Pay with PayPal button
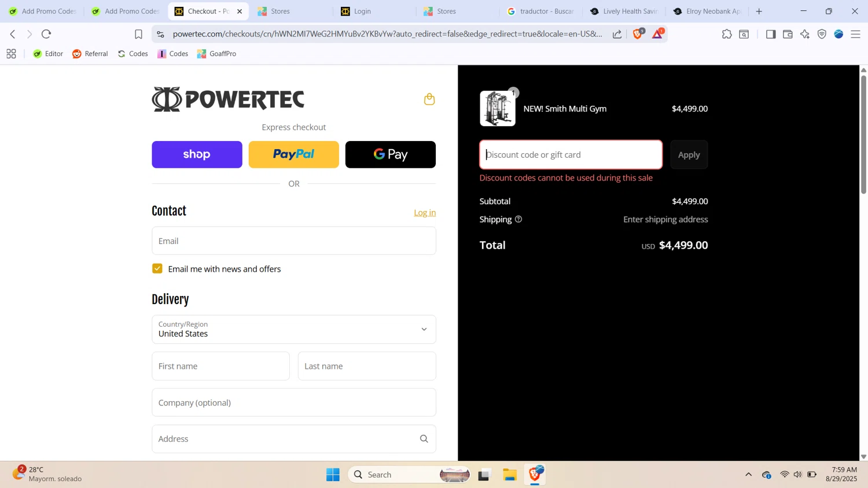This screenshot has height=488, width=868. tap(293, 154)
